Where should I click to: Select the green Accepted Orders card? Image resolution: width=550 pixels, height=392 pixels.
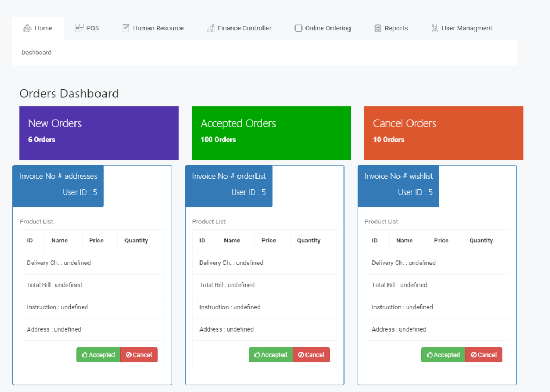point(271,133)
